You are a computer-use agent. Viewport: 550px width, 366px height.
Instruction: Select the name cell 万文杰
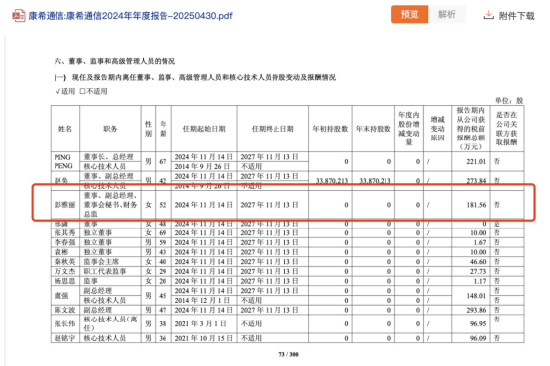[65, 271]
